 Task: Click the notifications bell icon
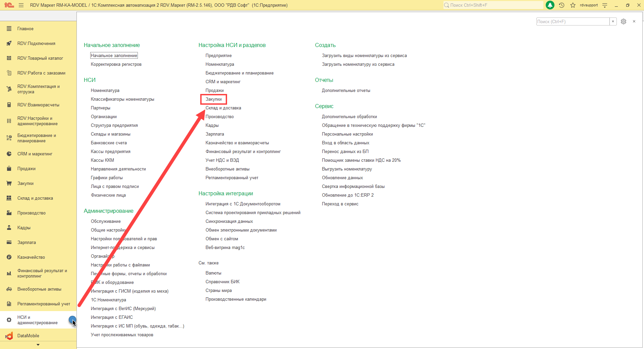pyautogui.click(x=550, y=5)
